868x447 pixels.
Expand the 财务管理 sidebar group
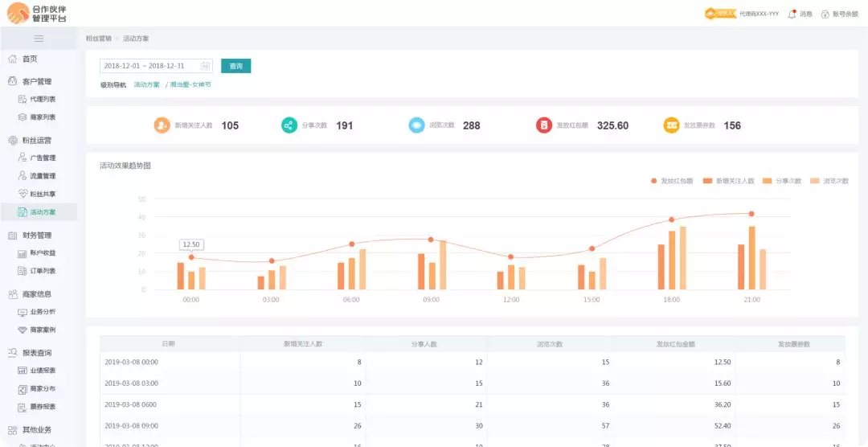coord(36,236)
